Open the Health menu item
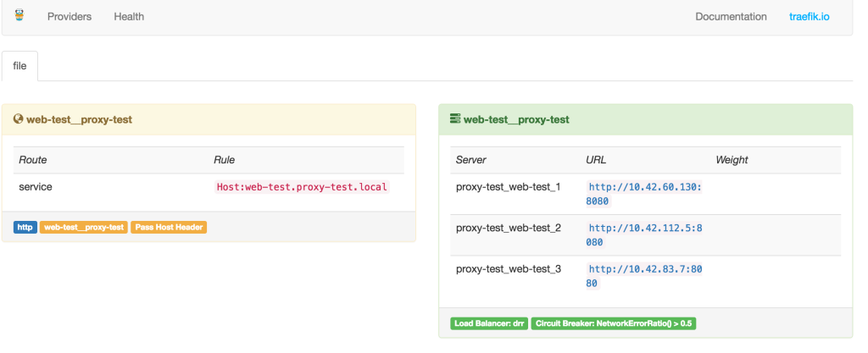The image size is (868, 353). click(x=129, y=17)
